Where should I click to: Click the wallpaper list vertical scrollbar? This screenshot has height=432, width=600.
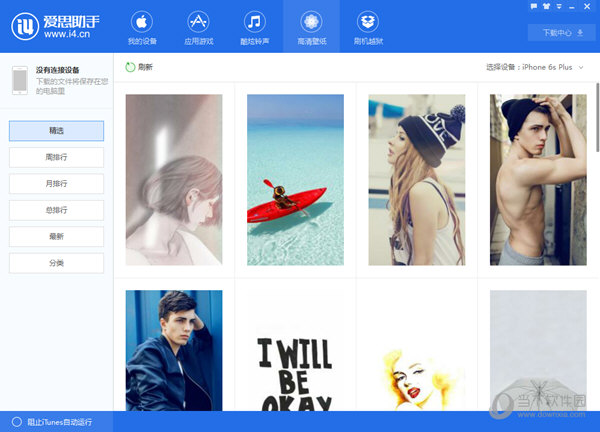click(598, 117)
